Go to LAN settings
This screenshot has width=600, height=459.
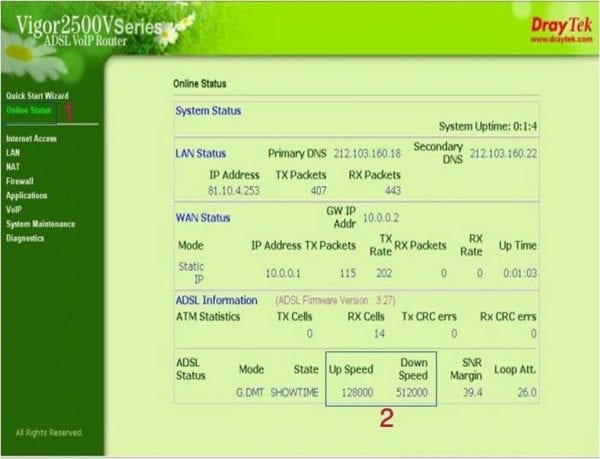[x=13, y=152]
